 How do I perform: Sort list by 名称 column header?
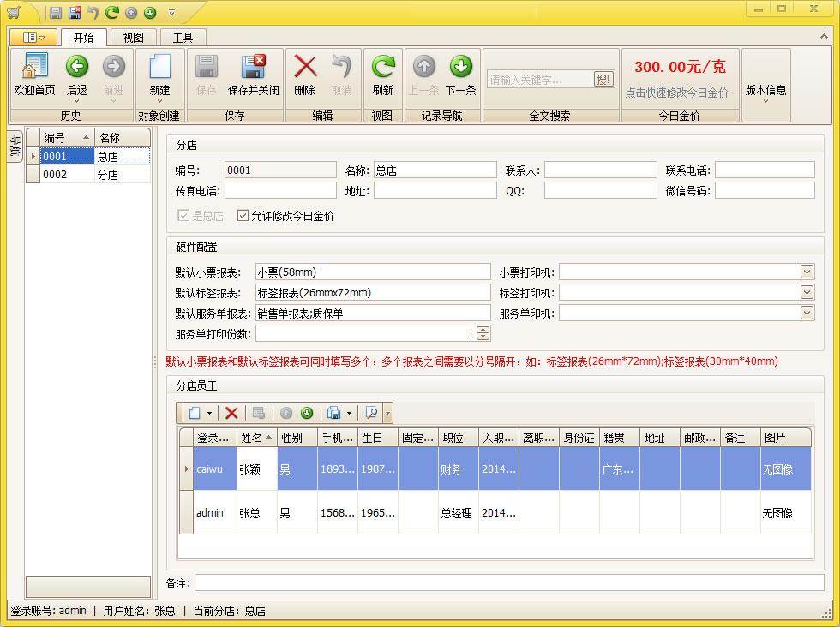pos(122,138)
